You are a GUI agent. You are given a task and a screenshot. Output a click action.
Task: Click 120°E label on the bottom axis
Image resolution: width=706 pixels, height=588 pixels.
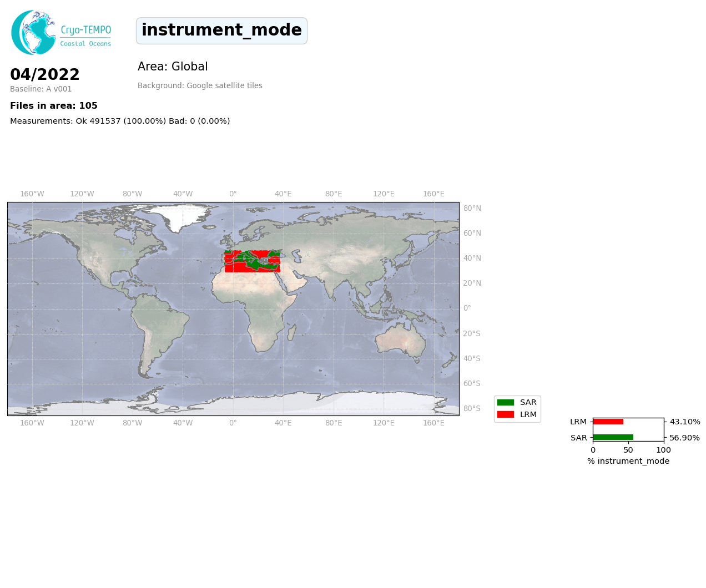[384, 423]
